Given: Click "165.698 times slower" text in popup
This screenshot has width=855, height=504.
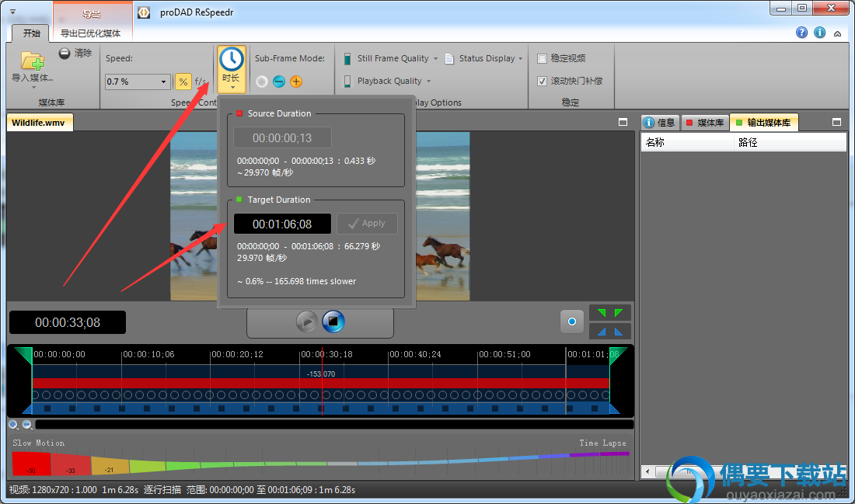Looking at the screenshot, I should tap(315, 281).
